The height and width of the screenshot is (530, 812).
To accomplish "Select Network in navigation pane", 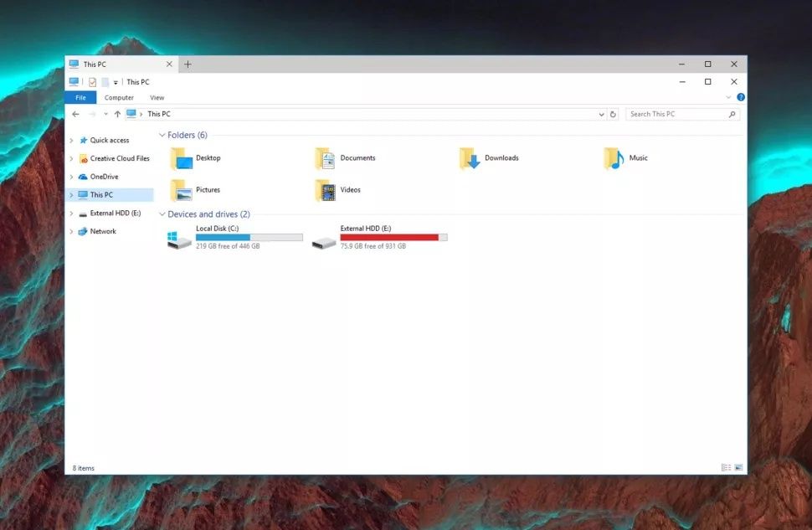I will pyautogui.click(x=103, y=232).
